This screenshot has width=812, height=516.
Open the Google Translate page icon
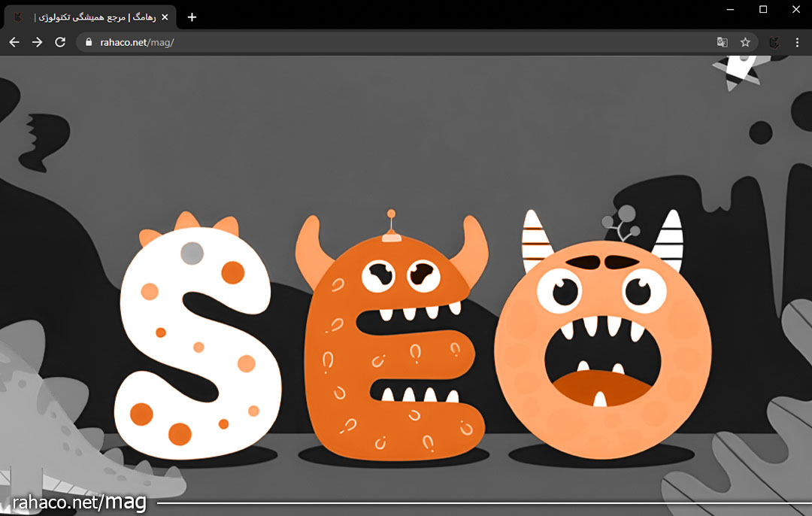[722, 42]
